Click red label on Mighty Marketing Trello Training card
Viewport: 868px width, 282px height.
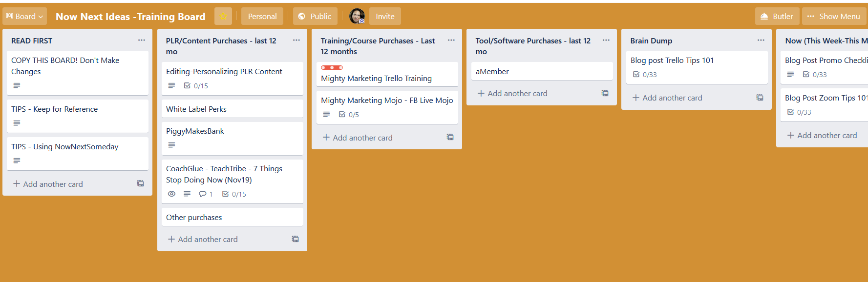tap(332, 67)
